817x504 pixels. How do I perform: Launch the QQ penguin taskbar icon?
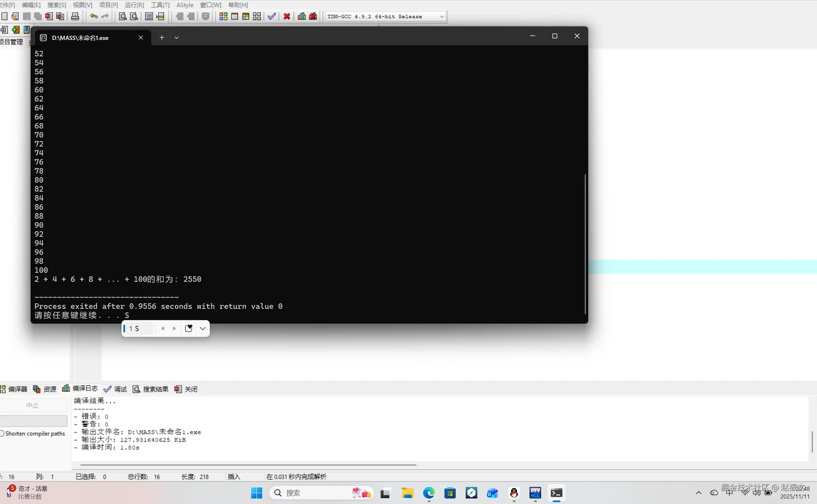coord(514,493)
